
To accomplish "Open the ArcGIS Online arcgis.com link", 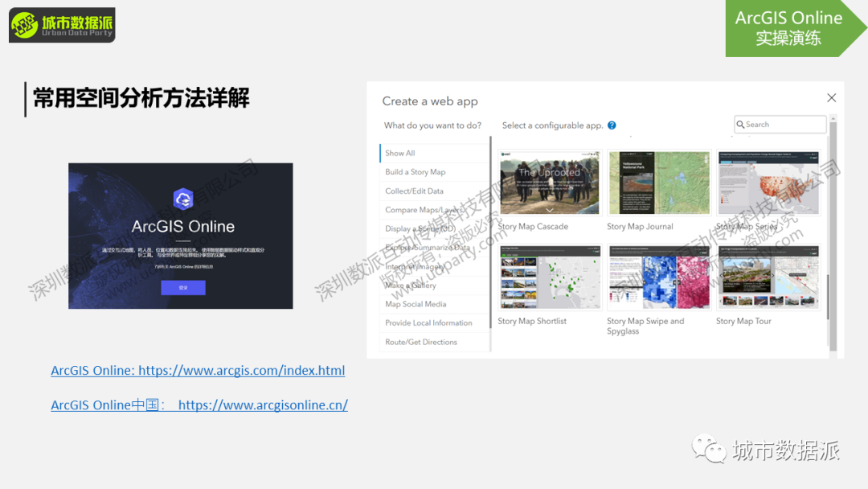I will click(x=198, y=370).
